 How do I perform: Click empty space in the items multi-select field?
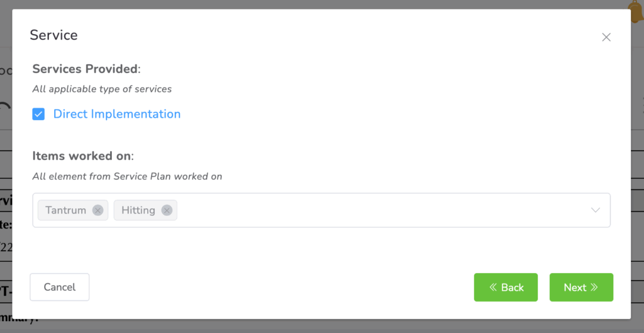tap(377, 210)
